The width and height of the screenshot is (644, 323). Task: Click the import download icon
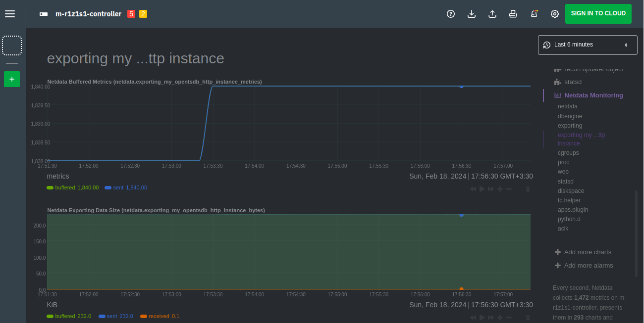click(472, 14)
